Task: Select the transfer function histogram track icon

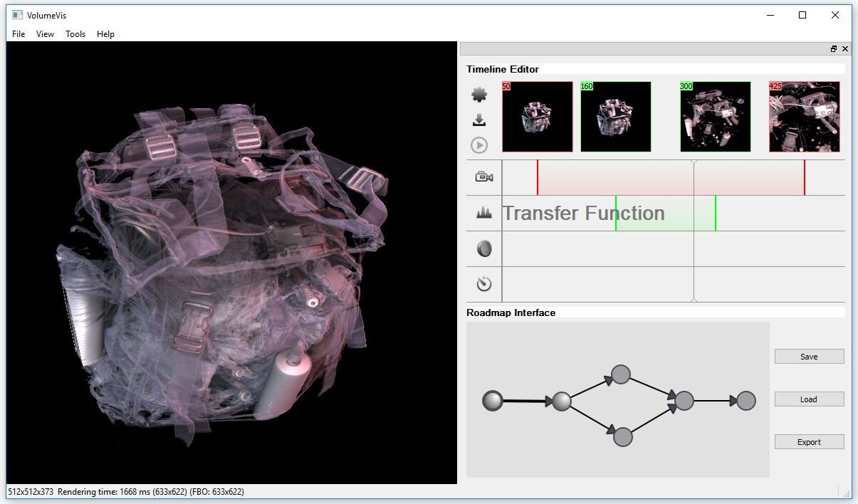Action: tap(484, 212)
